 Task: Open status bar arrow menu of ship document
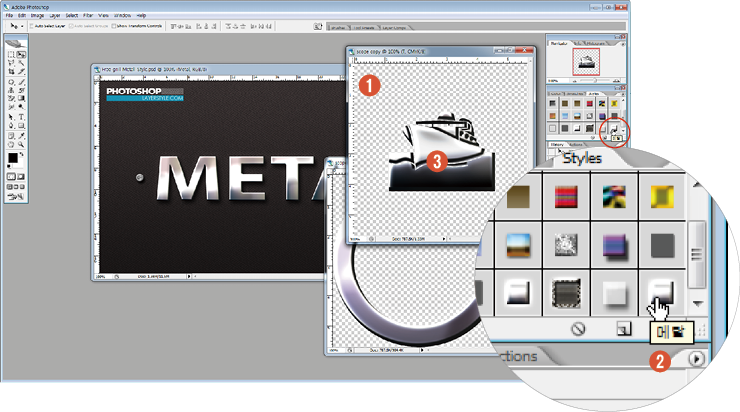pos(444,239)
